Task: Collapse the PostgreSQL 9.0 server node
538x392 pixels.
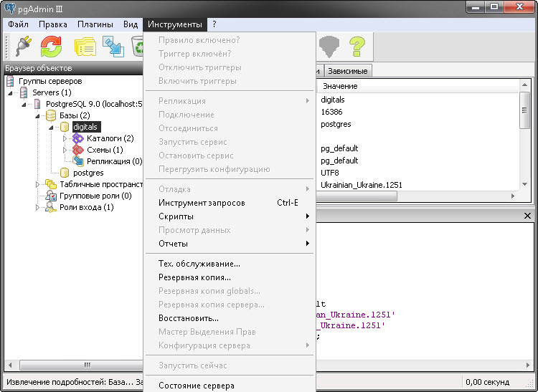Action: 24,104
